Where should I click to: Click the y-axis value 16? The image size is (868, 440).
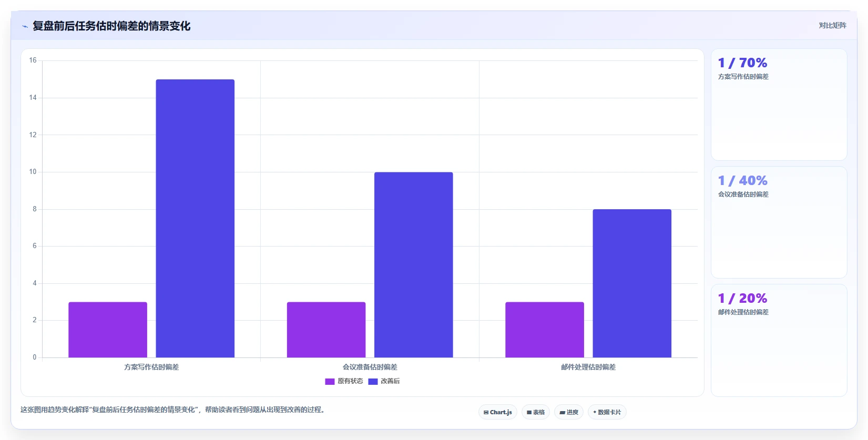[x=33, y=60]
